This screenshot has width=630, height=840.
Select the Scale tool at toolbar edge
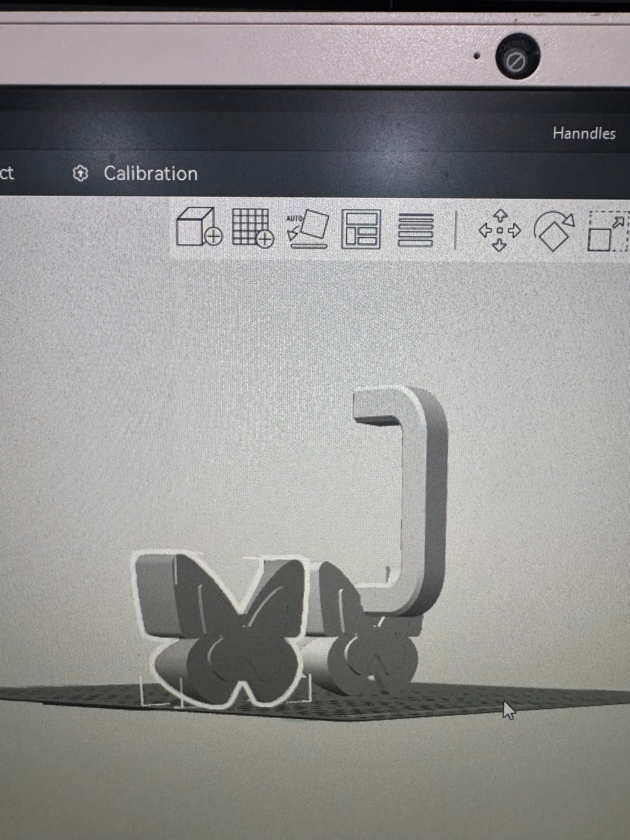607,231
